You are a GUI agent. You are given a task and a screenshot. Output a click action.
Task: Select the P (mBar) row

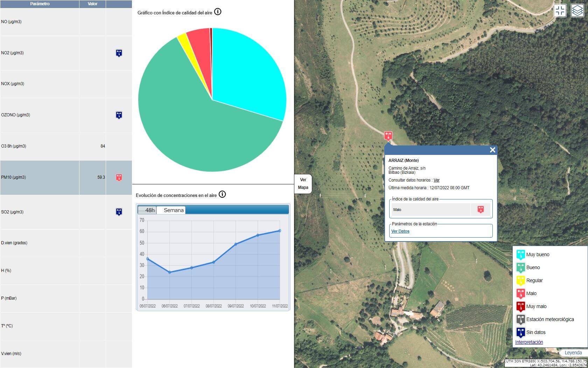[66, 298]
